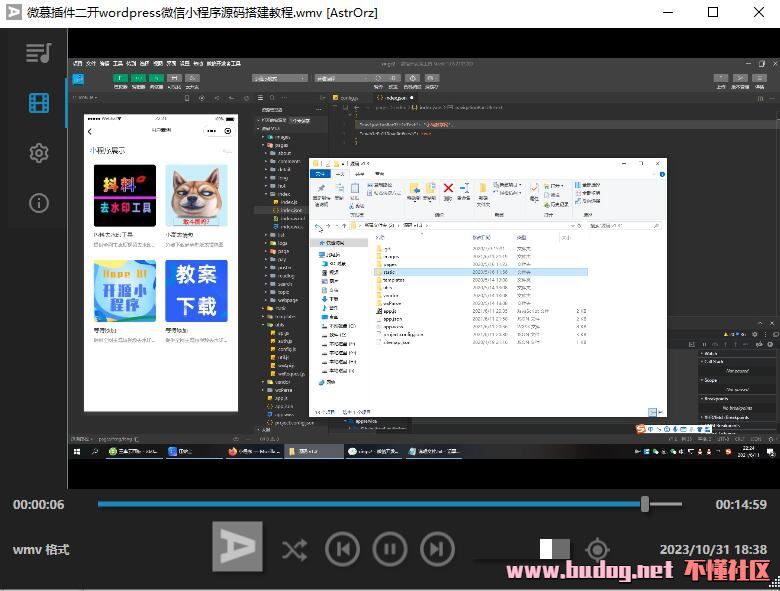Open the settings gear in sidebar
Viewport: 780px width, 591px height.
click(38, 153)
